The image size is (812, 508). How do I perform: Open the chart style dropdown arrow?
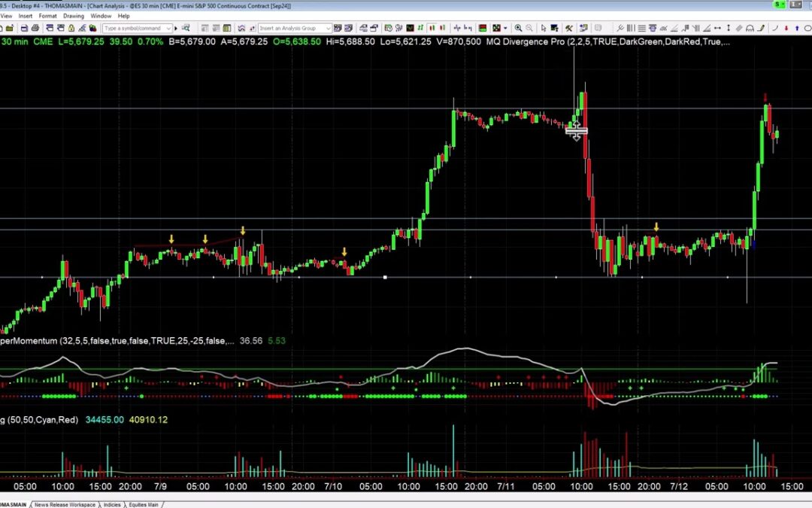(505, 28)
